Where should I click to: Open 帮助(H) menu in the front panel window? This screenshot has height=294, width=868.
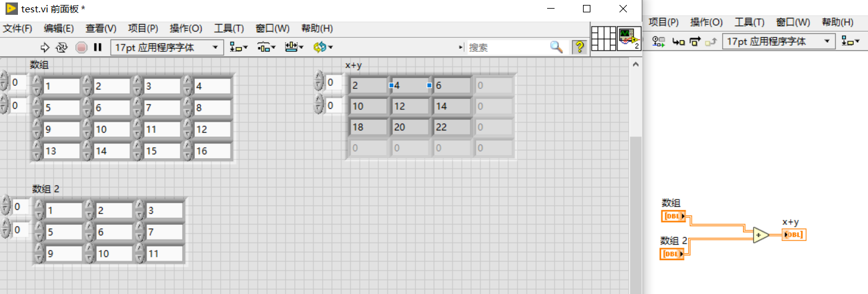(317, 28)
